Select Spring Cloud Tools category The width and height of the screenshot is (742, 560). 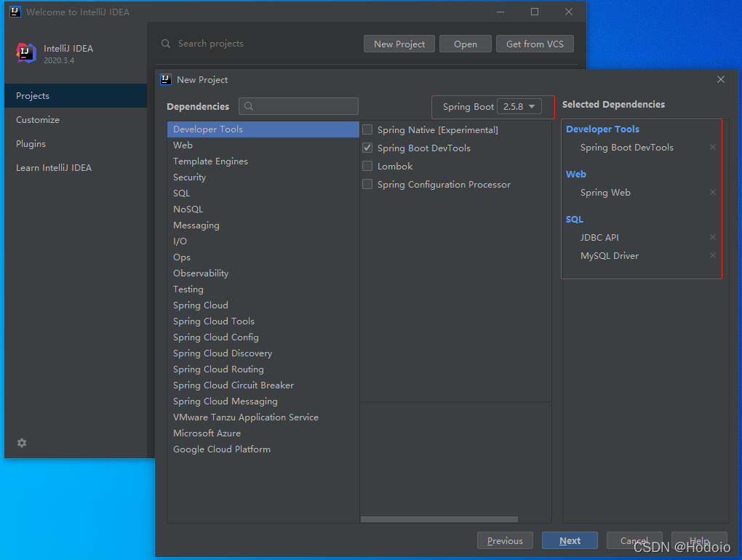click(x=263, y=321)
